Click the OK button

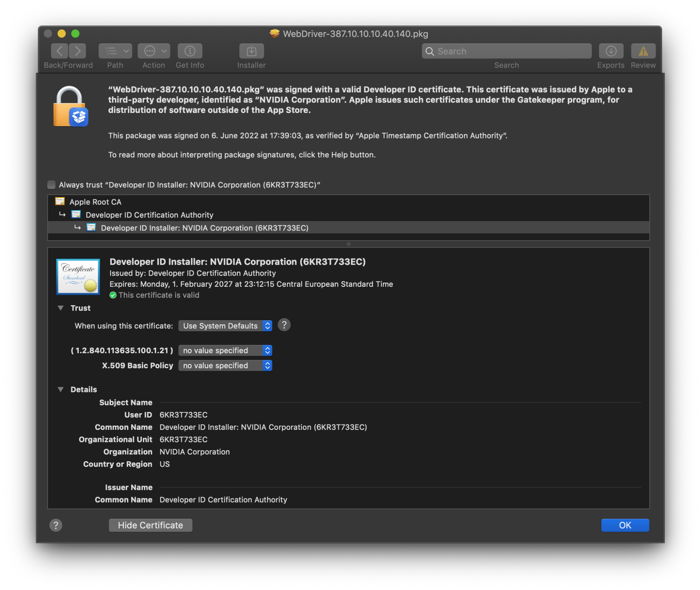coord(625,525)
